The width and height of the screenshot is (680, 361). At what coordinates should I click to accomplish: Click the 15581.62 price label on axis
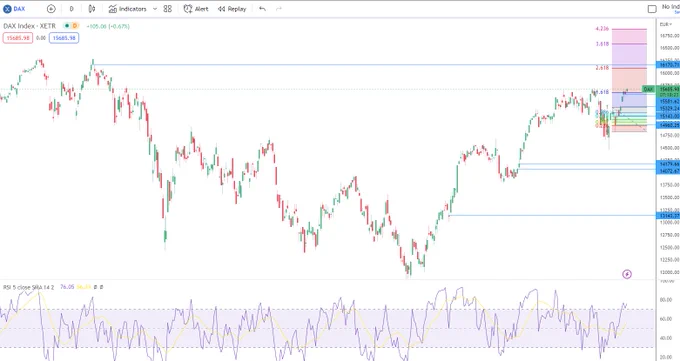click(668, 101)
